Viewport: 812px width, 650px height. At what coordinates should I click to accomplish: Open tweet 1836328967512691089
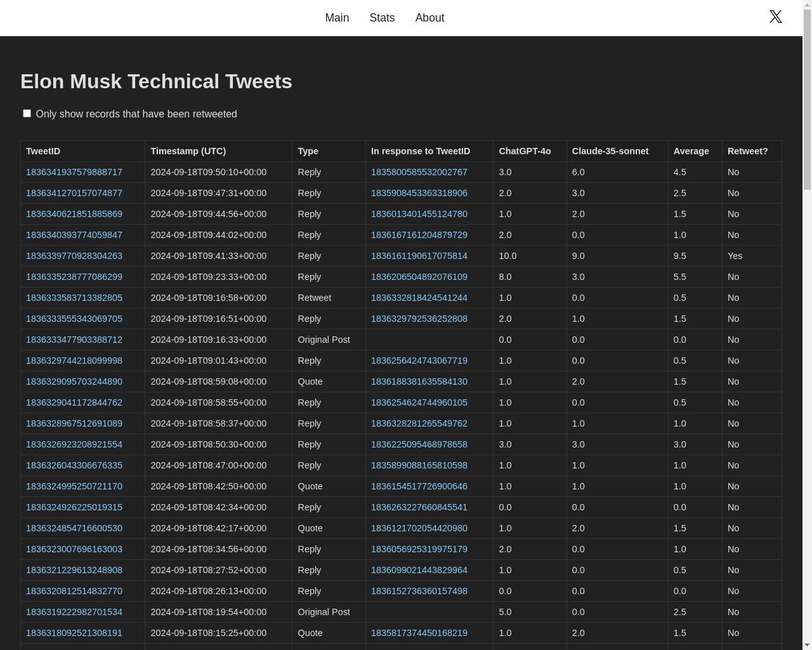74,423
